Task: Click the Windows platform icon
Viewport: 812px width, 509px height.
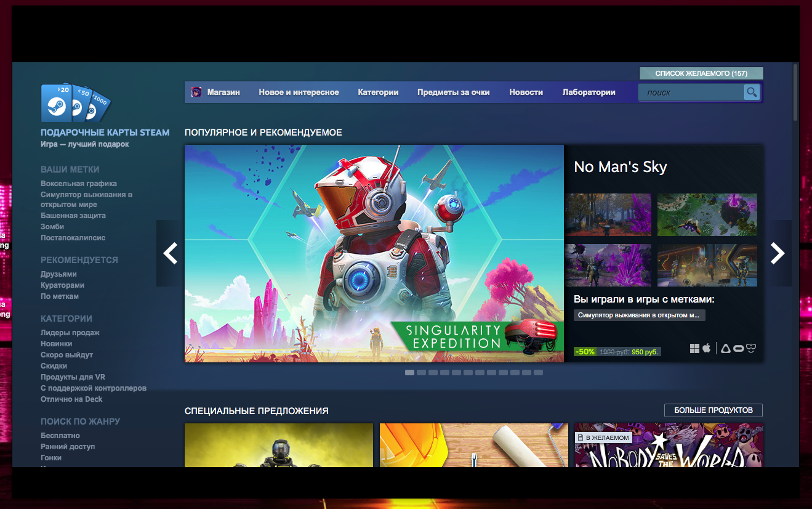Action: pyautogui.click(x=694, y=349)
